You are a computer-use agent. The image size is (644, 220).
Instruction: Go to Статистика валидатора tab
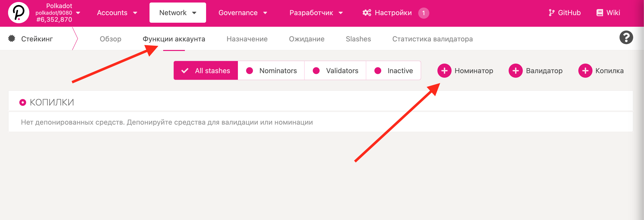point(432,39)
